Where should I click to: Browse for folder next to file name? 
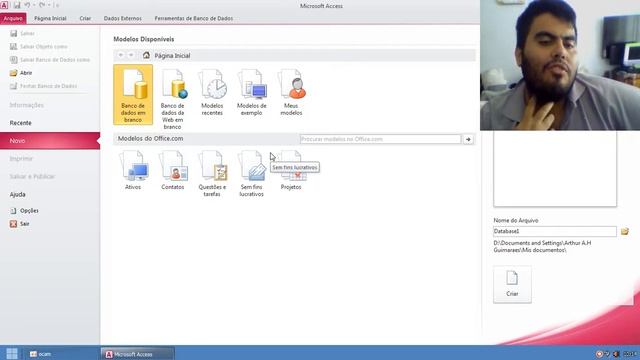(x=624, y=231)
